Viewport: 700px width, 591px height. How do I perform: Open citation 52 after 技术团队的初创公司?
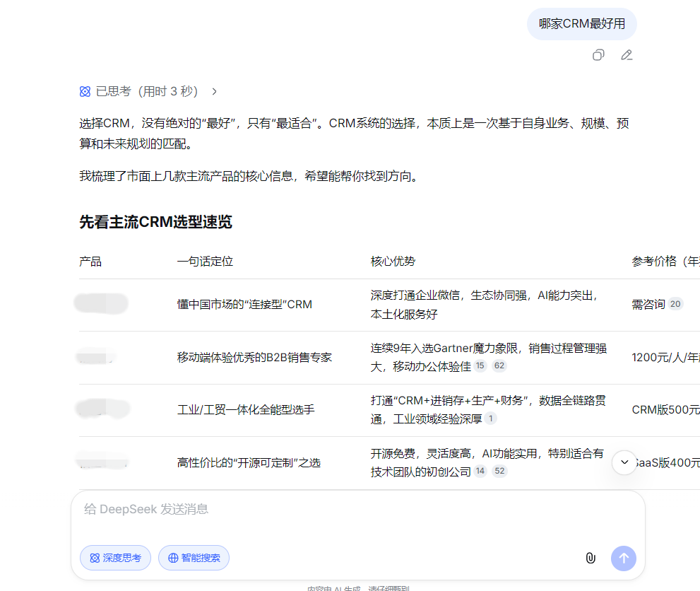[x=499, y=472]
